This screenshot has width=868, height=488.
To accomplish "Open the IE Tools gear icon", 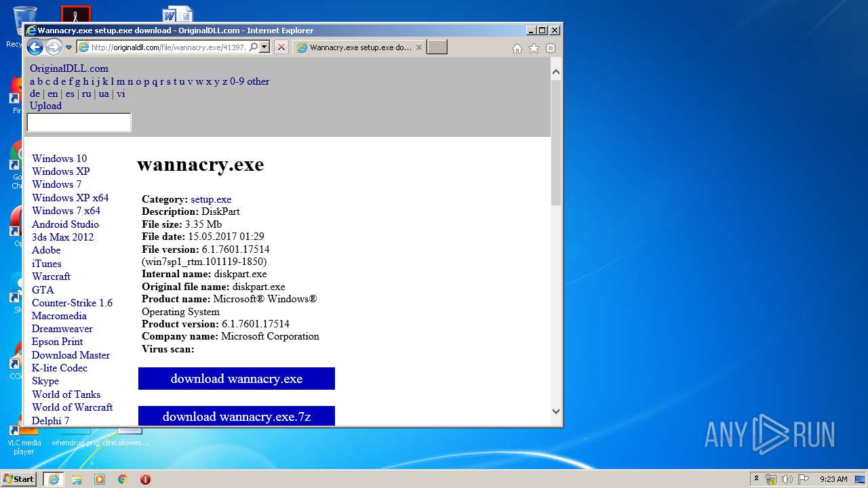I will (x=551, y=48).
